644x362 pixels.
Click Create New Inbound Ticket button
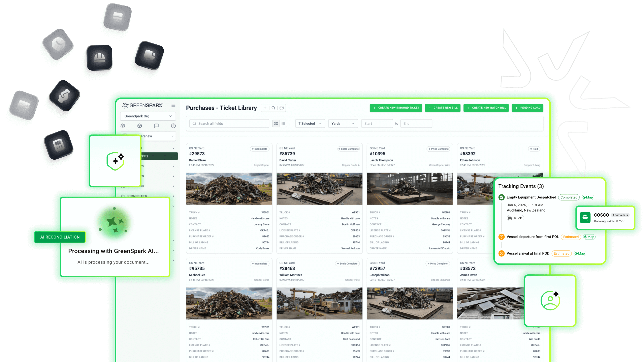tap(396, 108)
